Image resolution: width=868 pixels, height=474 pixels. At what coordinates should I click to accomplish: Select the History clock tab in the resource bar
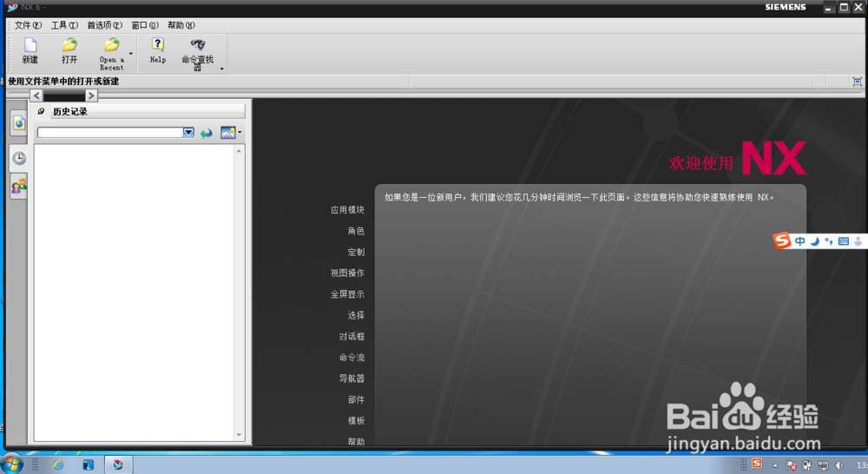[x=19, y=158]
